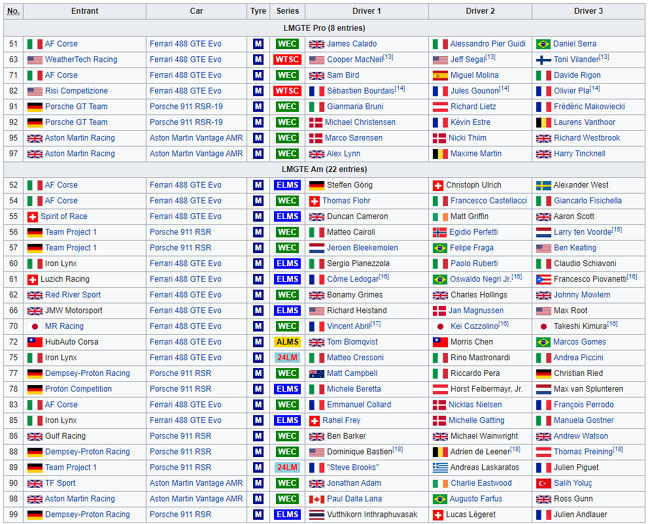
Task: Click the WTSC series badge in row 63
Action: click(x=287, y=60)
